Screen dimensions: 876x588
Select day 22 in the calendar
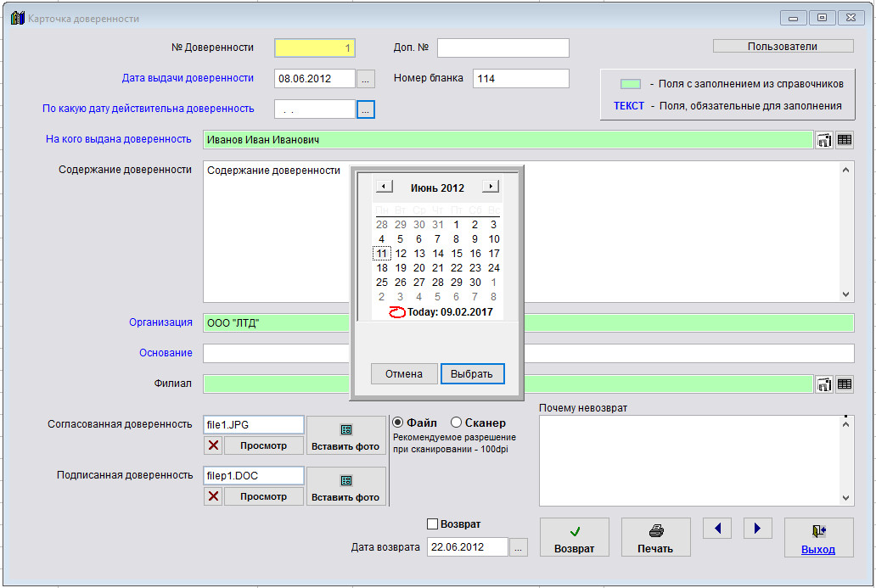pyautogui.click(x=457, y=268)
